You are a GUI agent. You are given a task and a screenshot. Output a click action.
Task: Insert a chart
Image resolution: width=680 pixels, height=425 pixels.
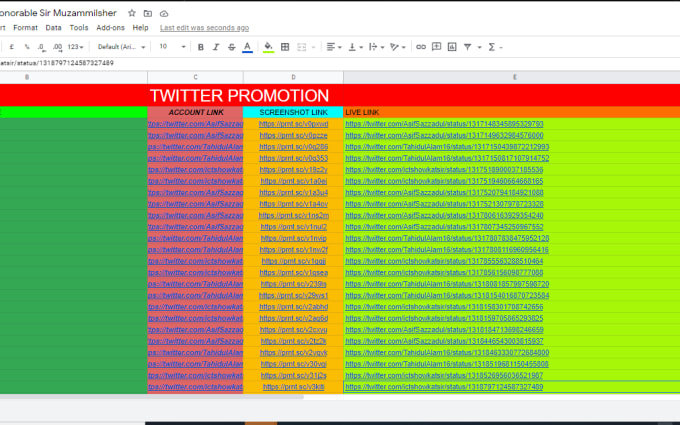point(452,47)
